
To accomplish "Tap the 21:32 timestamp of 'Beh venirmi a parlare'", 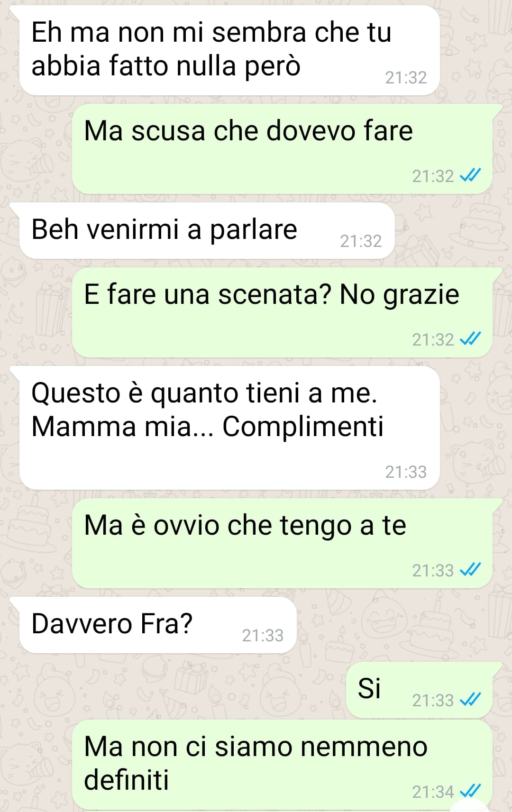I will (361, 241).
